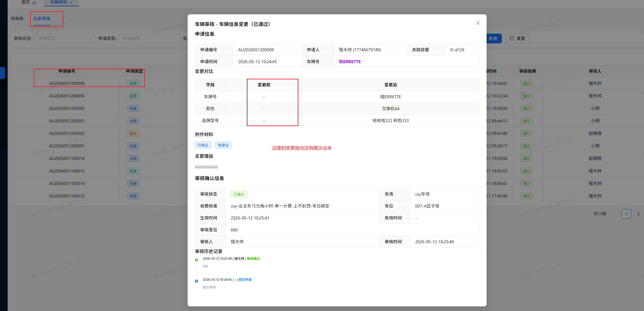The width and height of the screenshot is (644, 311).
Task: Click the 通过 tag in row 10:08:00
Action: (x=527, y=108)
